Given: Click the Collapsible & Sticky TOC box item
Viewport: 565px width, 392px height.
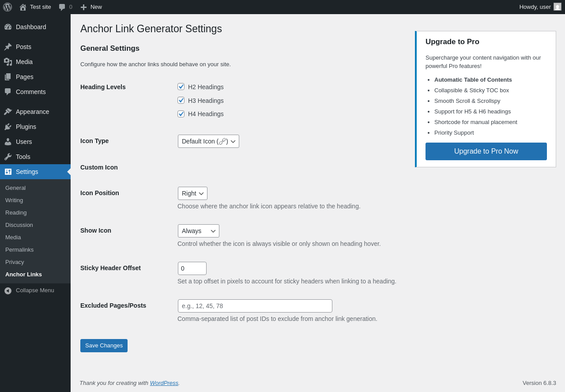Looking at the screenshot, I should (x=471, y=90).
